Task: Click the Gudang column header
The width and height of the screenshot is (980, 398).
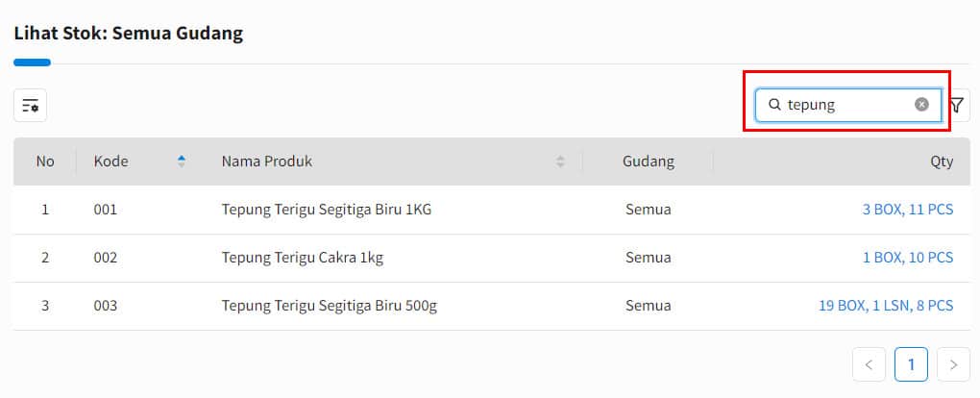Action: pos(649,162)
